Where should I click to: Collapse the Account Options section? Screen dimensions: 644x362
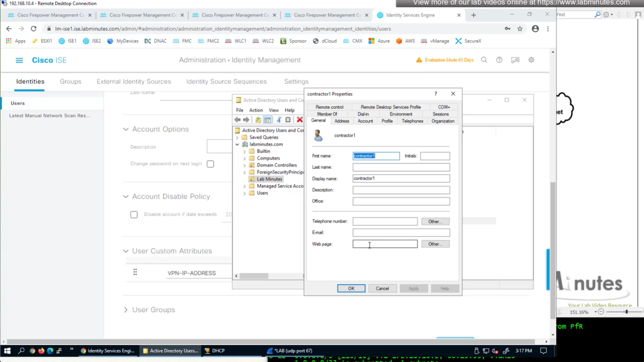click(126, 129)
